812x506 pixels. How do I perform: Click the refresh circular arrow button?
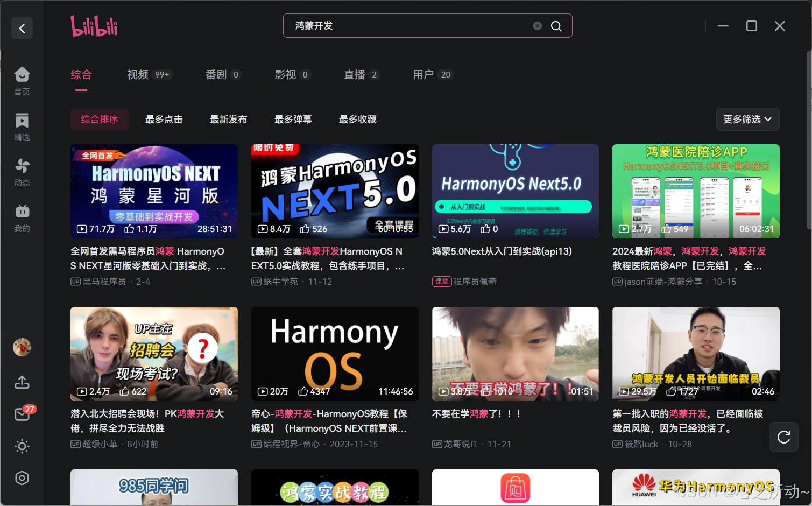(784, 437)
